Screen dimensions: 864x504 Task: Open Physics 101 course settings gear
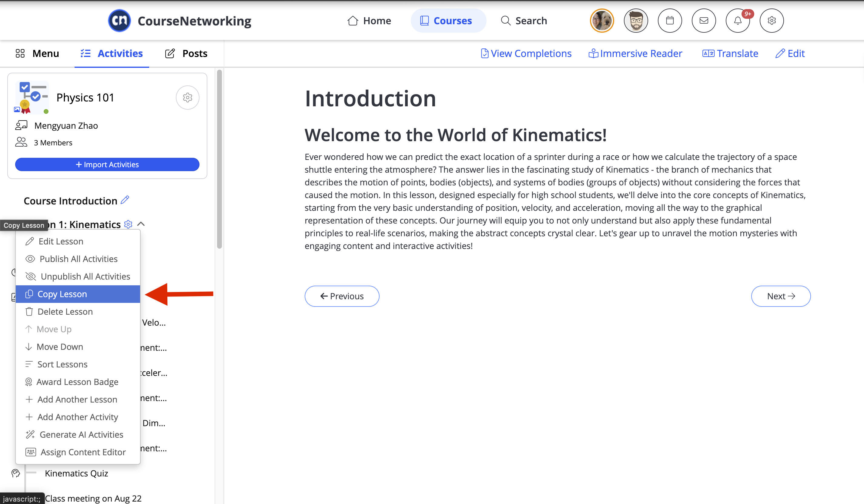coord(188,98)
